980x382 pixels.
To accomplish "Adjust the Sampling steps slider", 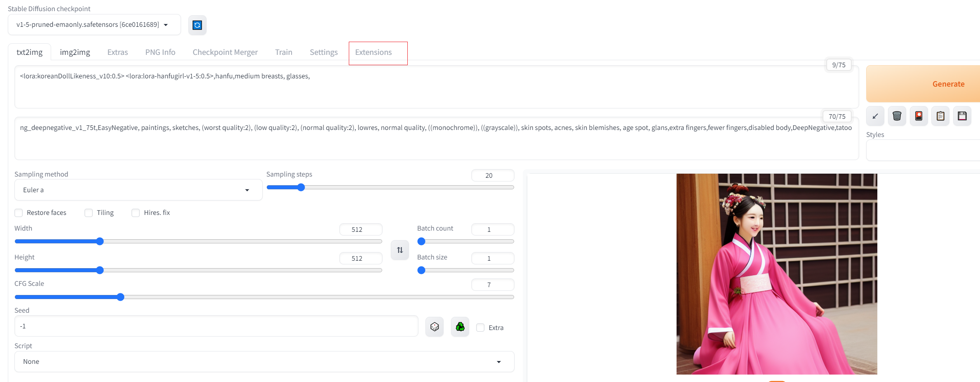I will pyautogui.click(x=390, y=187).
